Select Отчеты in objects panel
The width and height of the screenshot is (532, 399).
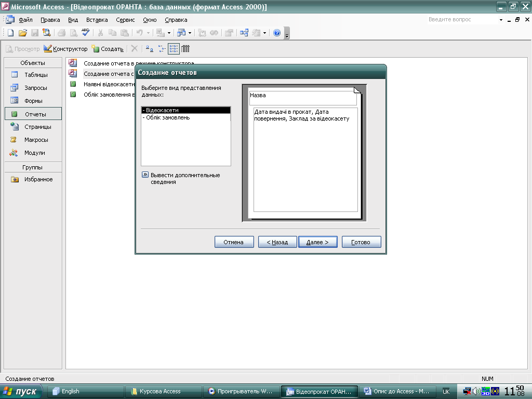point(33,114)
